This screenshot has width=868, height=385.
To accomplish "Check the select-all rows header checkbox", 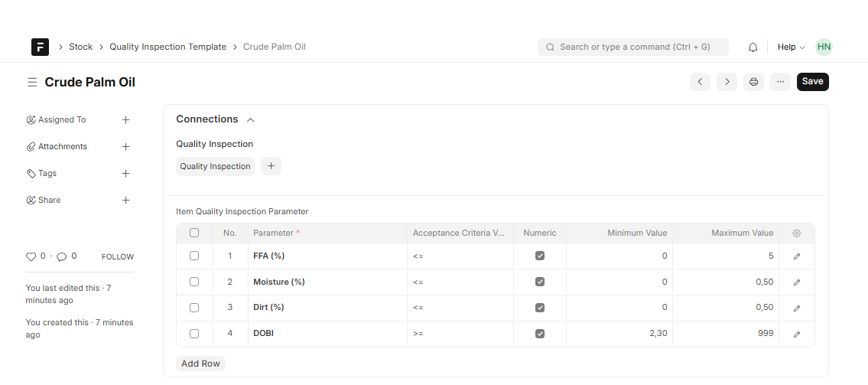I will pyautogui.click(x=194, y=233).
